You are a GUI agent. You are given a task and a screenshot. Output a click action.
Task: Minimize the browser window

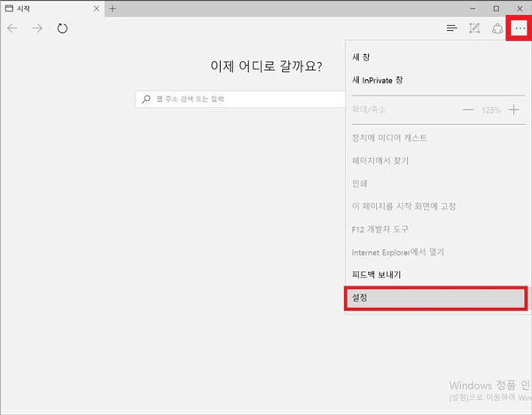click(473, 9)
